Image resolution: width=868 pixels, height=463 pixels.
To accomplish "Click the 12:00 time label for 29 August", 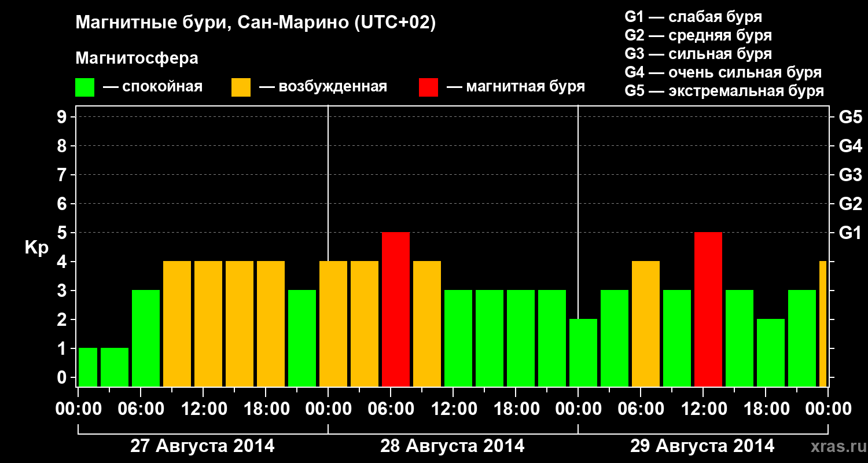I will pyautogui.click(x=703, y=409).
